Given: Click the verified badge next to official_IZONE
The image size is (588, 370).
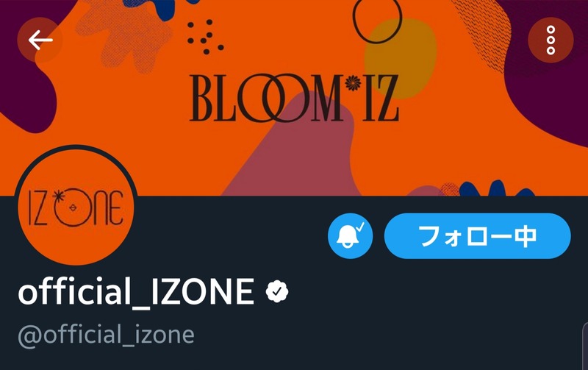Looking at the screenshot, I should (277, 291).
